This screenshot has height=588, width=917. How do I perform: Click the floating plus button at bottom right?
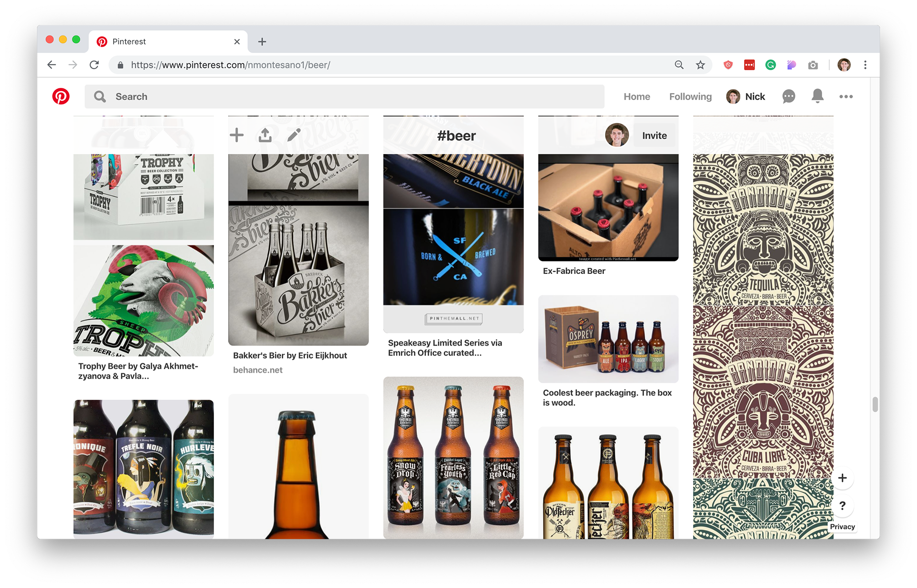[x=842, y=478]
